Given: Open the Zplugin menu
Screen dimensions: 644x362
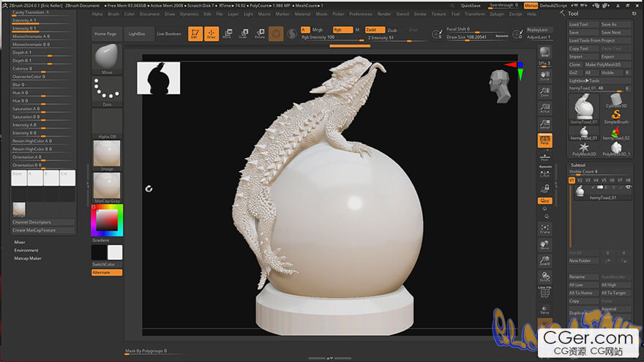Looking at the screenshot, I should [497, 14].
